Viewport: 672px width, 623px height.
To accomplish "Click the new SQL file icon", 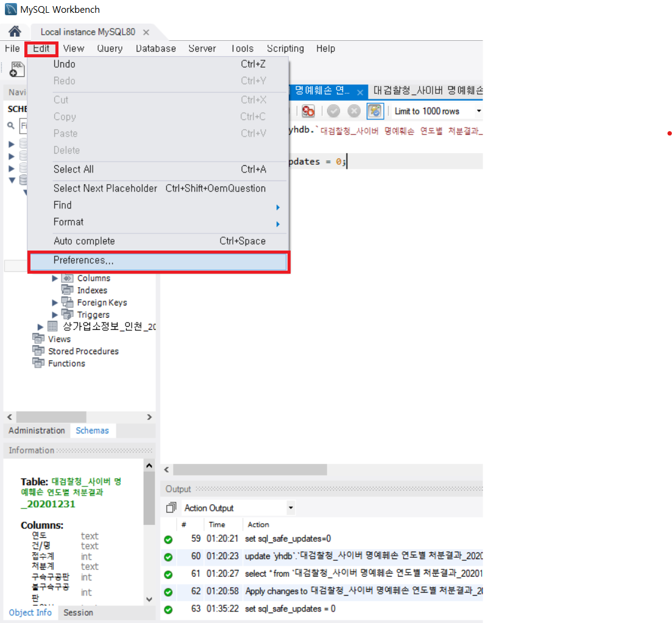I will coord(16,69).
